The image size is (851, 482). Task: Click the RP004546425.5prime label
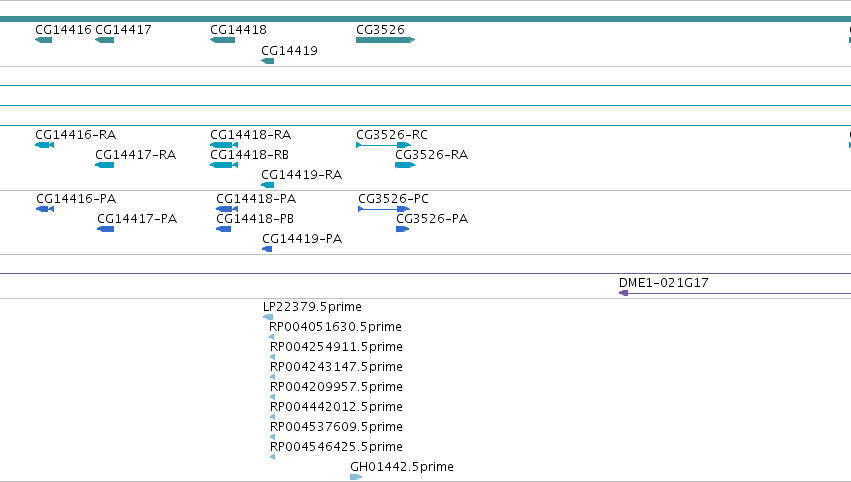336,447
